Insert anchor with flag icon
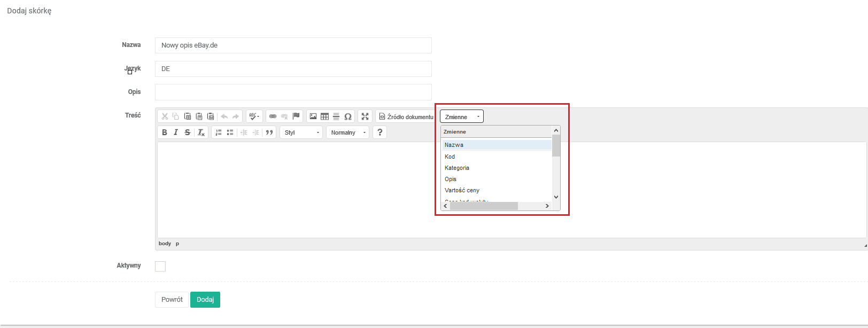 click(296, 116)
